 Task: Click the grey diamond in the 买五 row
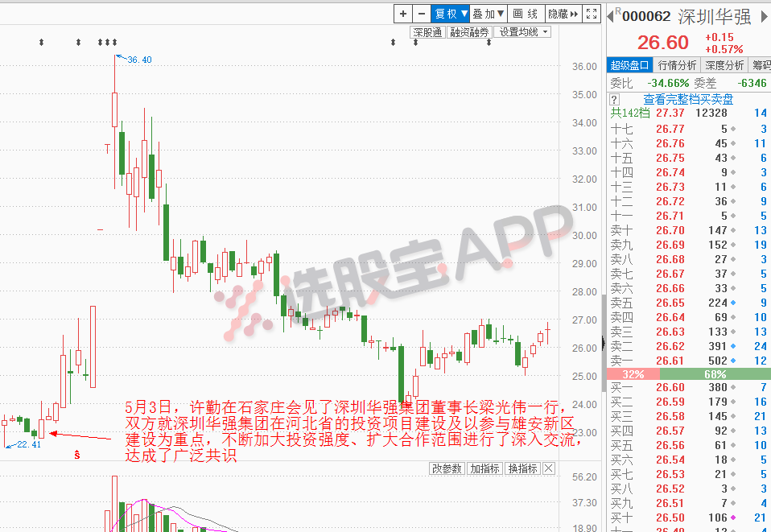coord(733,445)
